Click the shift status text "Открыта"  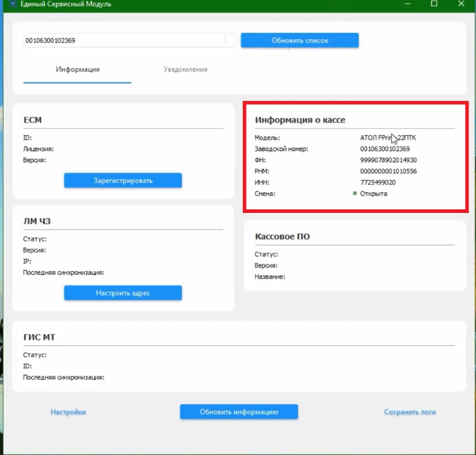(373, 193)
